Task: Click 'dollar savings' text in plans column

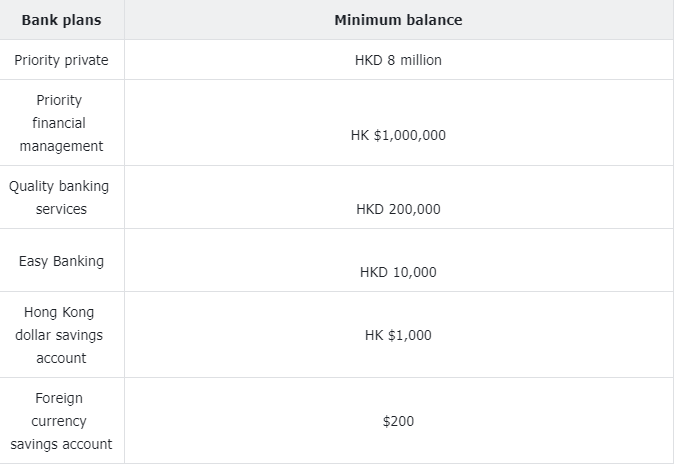Action: pyautogui.click(x=59, y=335)
